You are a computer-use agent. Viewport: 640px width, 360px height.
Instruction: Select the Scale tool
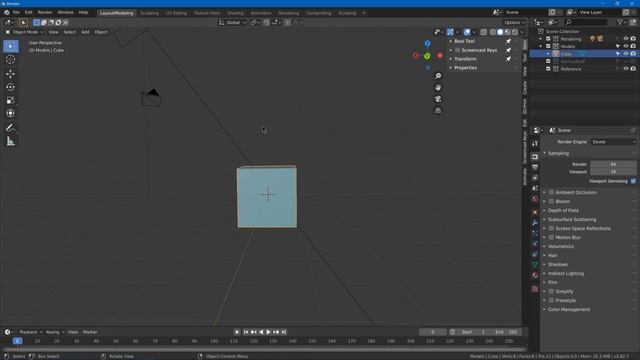(x=11, y=100)
